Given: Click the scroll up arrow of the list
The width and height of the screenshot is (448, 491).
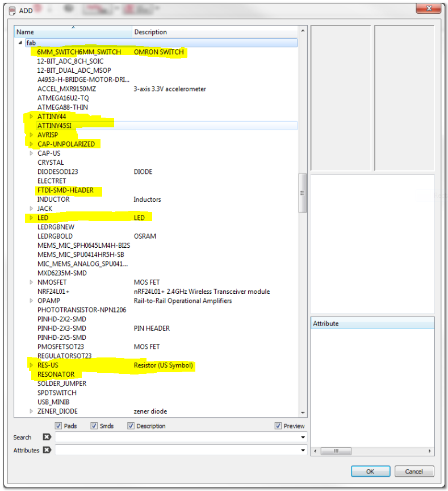Looking at the screenshot, I should [x=303, y=31].
